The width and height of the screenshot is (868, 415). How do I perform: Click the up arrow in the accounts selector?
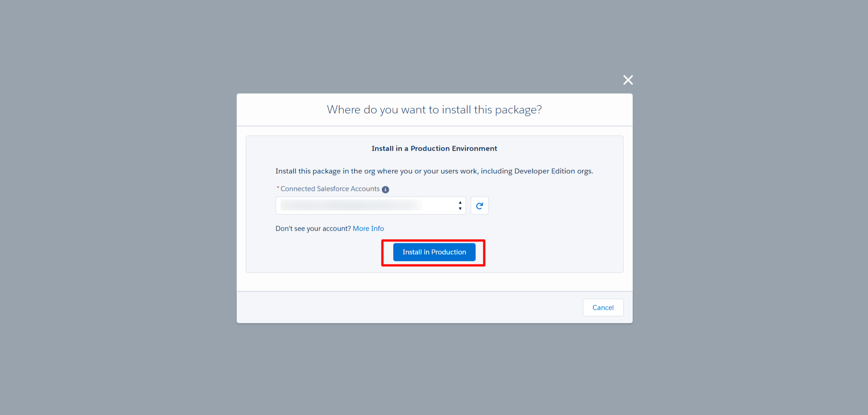point(460,203)
